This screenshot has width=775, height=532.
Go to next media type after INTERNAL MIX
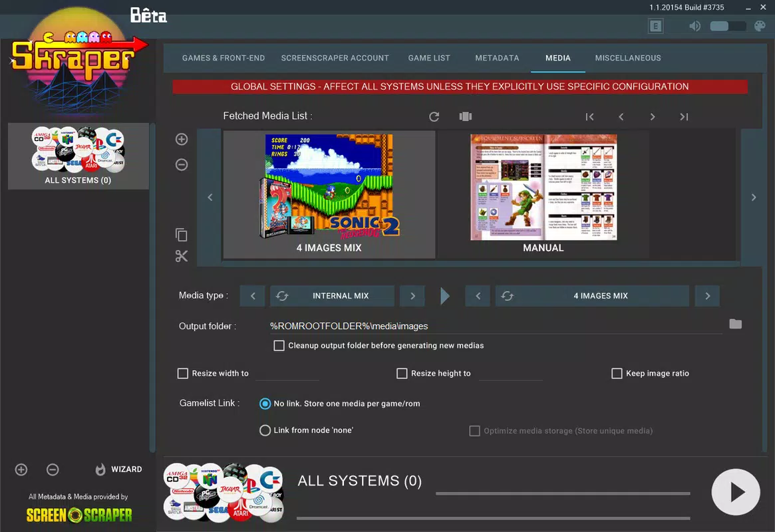(412, 296)
